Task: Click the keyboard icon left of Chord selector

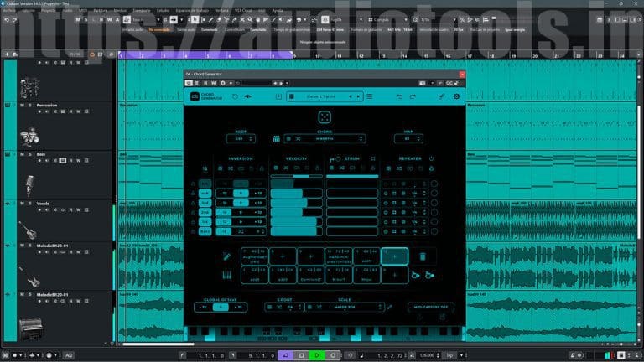Action: tap(277, 139)
